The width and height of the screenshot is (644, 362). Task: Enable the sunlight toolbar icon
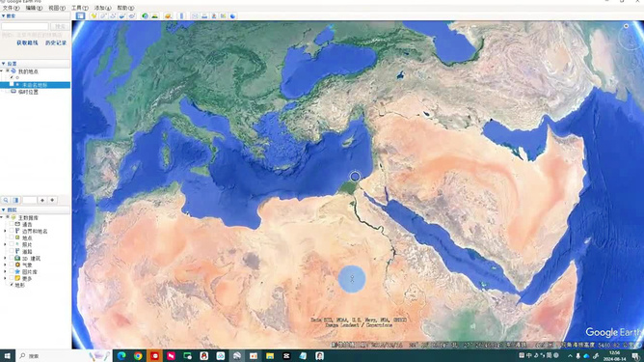154,16
